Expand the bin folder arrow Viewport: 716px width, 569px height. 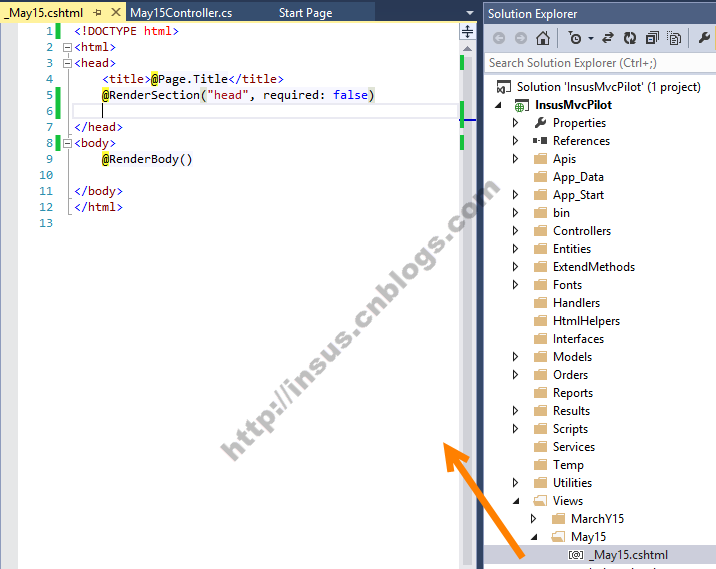(516, 213)
